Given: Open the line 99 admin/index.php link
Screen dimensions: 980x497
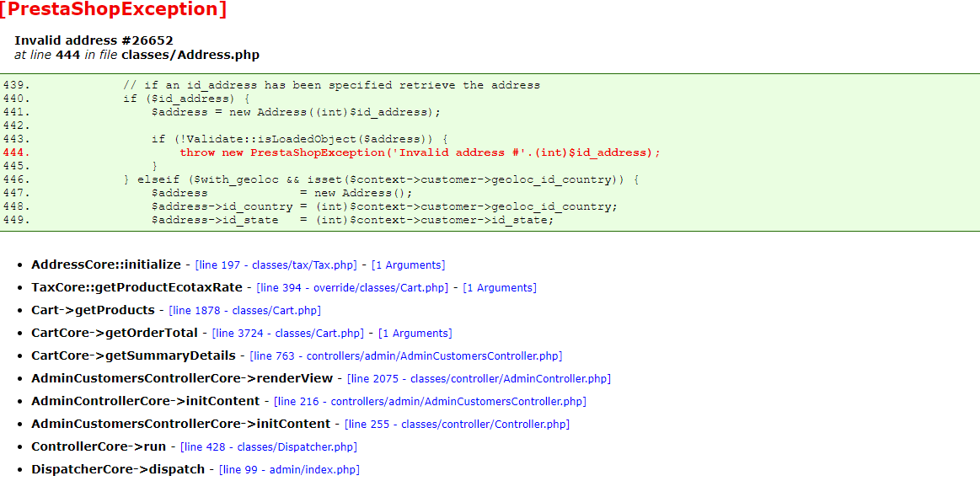Looking at the screenshot, I should 289,469.
